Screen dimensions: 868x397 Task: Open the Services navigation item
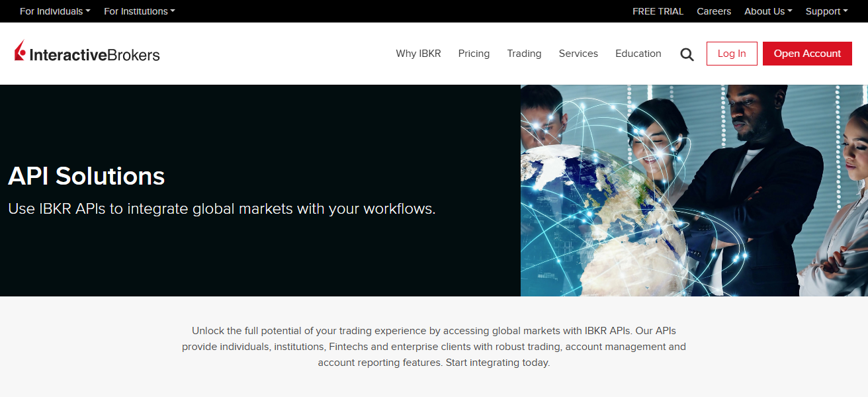tap(578, 54)
